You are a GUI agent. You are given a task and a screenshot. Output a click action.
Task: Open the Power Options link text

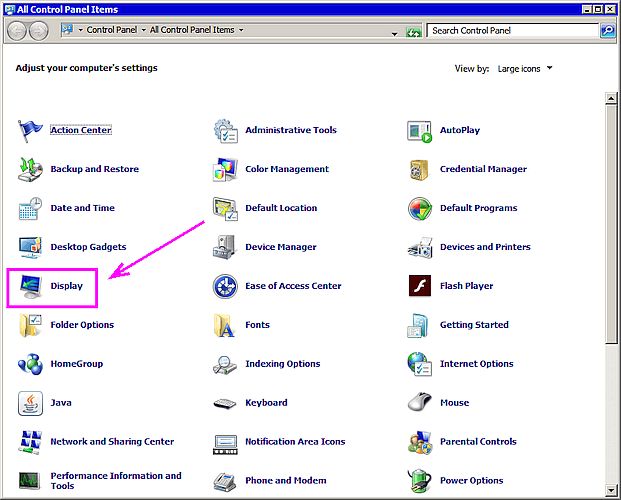point(472,480)
